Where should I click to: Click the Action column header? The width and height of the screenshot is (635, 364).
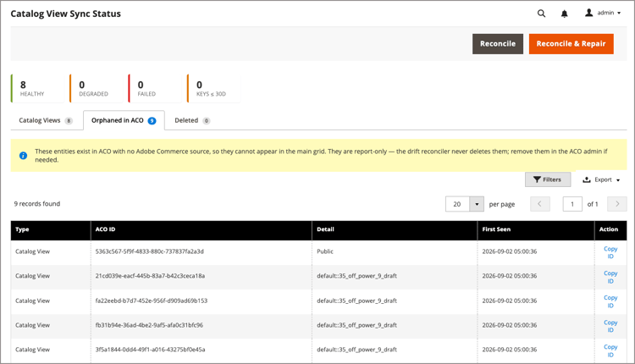(610, 229)
